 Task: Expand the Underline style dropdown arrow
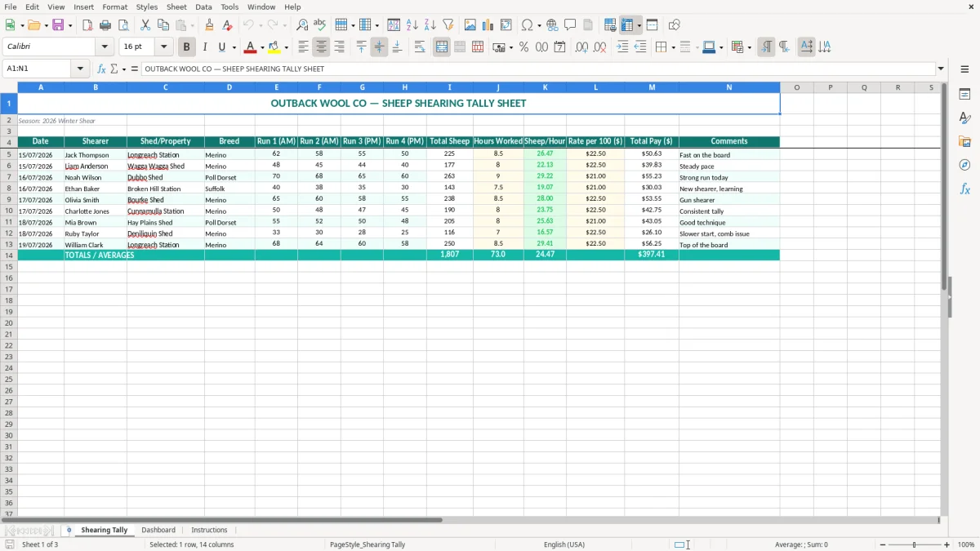pos(234,47)
